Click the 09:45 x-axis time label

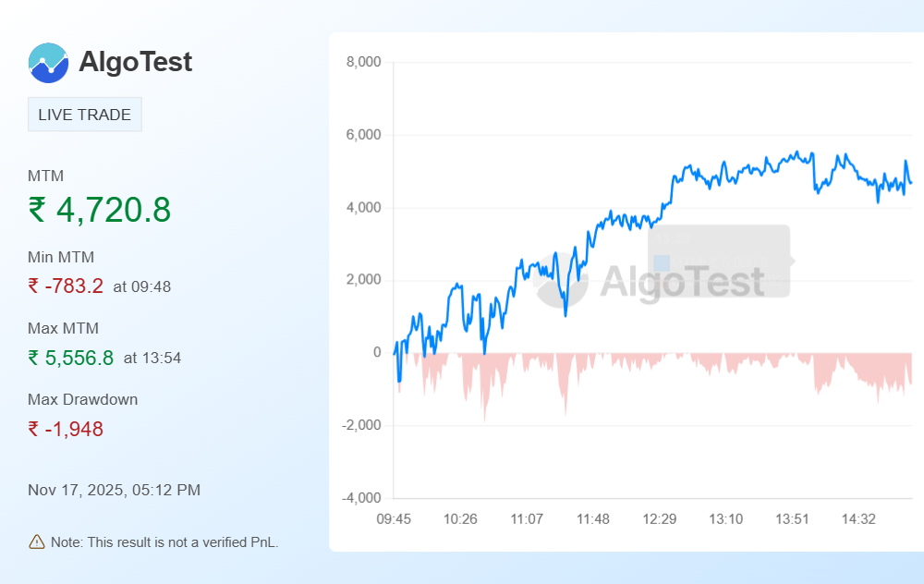[x=394, y=519]
